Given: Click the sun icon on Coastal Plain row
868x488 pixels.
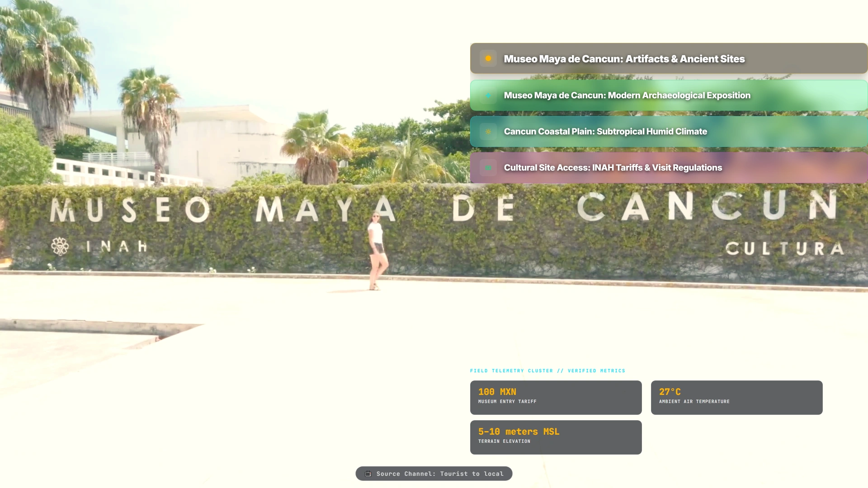Looking at the screenshot, I should click(488, 131).
